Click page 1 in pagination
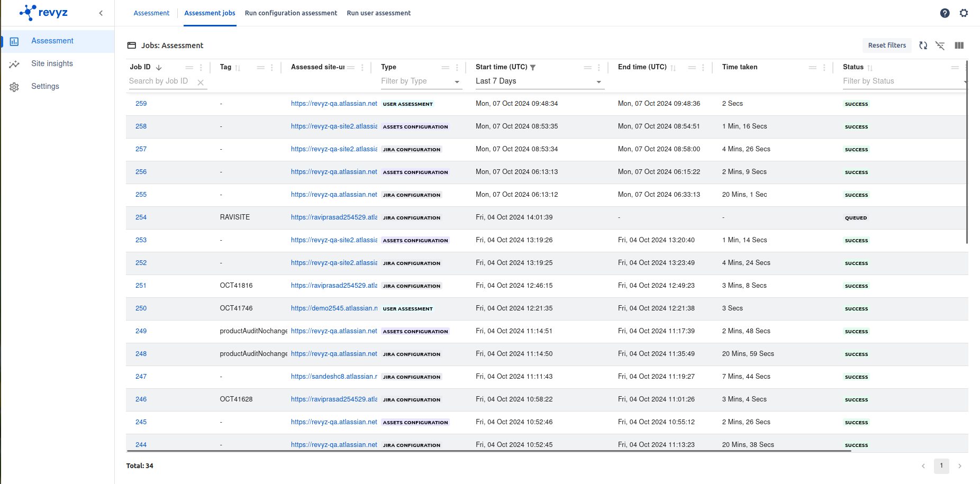Screen dimensions: 980x484 pyautogui.click(x=941, y=466)
